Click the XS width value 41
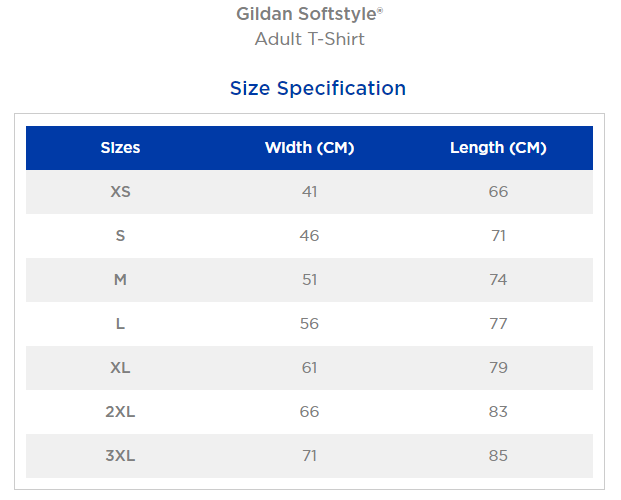 [309, 192]
